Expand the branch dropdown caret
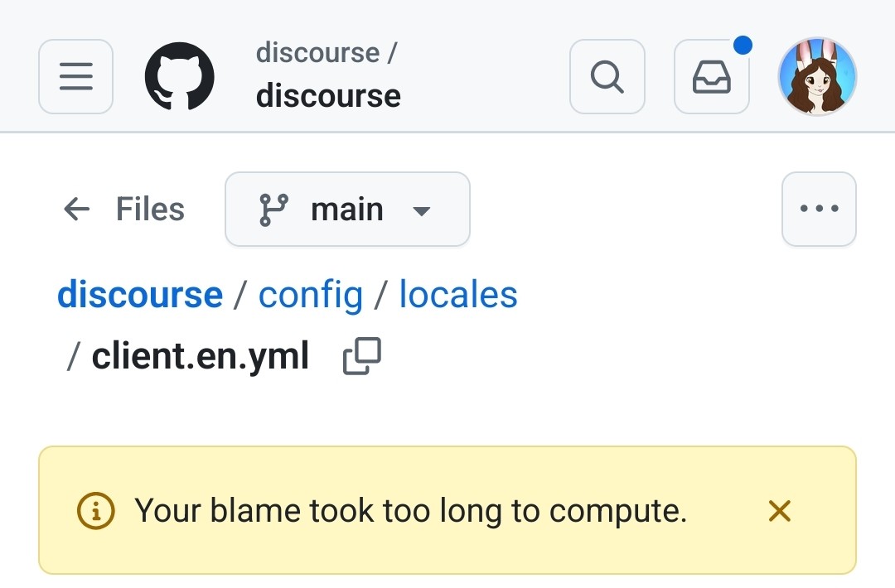 422,211
